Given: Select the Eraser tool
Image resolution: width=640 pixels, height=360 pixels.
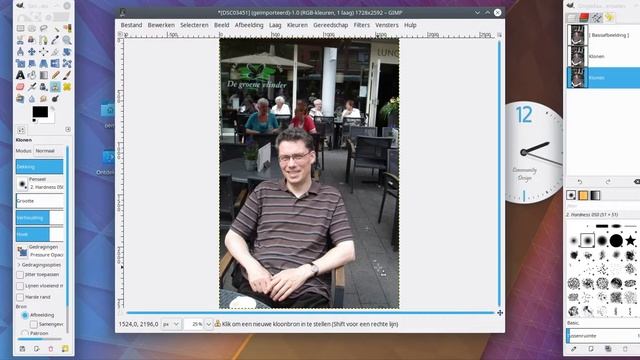Looking at the screenshot, I should (x=20, y=87).
